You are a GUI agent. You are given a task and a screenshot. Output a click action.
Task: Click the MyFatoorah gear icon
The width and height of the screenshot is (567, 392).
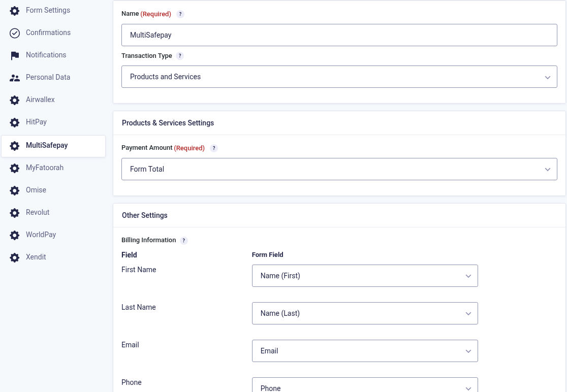[x=14, y=168]
